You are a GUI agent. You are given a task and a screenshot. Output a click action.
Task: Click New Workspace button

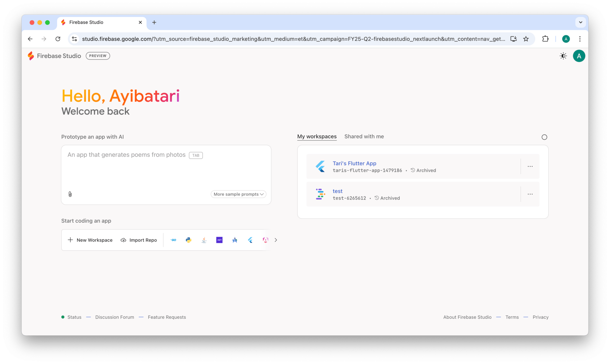[x=90, y=240]
